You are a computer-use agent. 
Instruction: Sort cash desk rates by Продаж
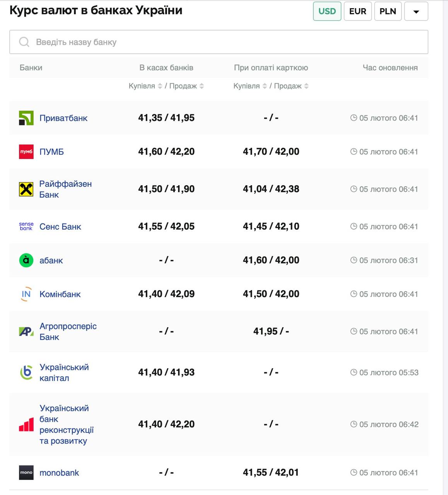tap(202, 86)
